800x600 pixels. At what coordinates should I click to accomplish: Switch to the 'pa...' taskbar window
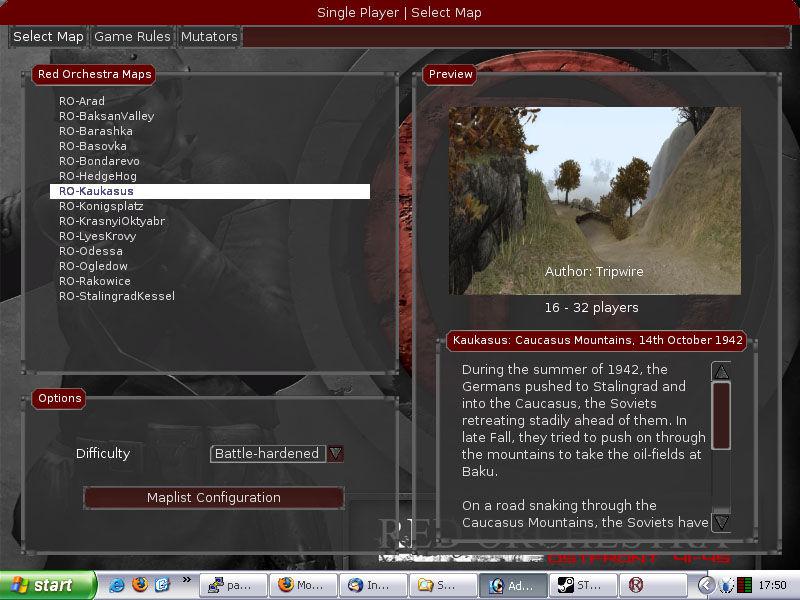pos(233,585)
